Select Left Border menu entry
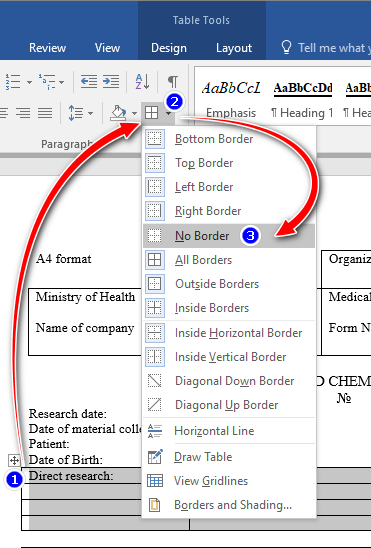The image size is (371, 548). coord(229,187)
